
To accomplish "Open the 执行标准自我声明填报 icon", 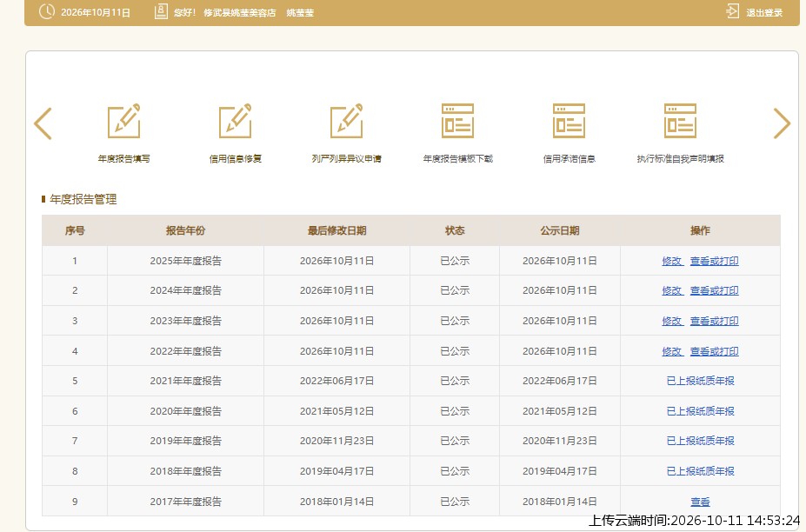I will point(680,122).
